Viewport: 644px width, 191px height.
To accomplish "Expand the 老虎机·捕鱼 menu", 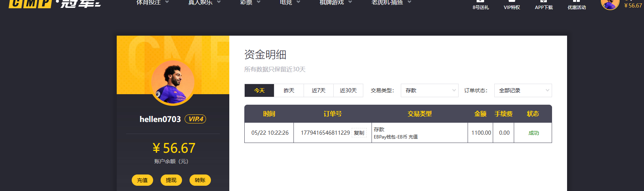I will [x=391, y=2].
